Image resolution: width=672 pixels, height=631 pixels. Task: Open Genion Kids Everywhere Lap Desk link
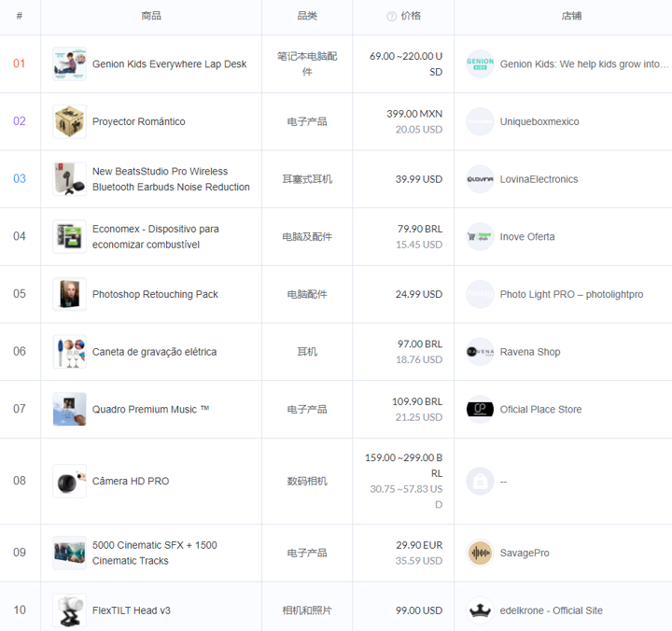[169, 64]
